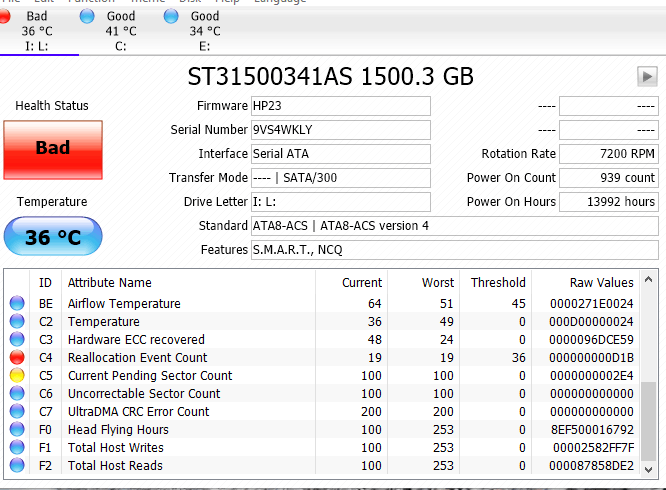
Task: Click the Threshold column header
Action: 495,283
